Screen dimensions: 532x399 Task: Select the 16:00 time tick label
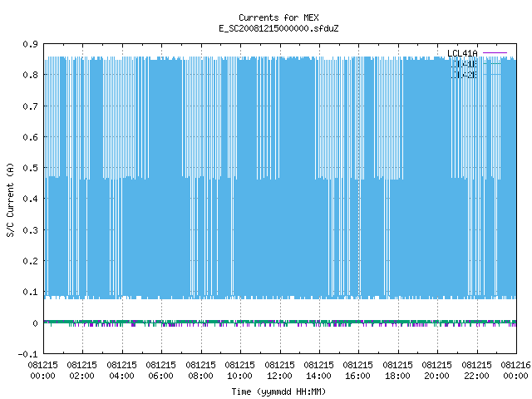357,371
